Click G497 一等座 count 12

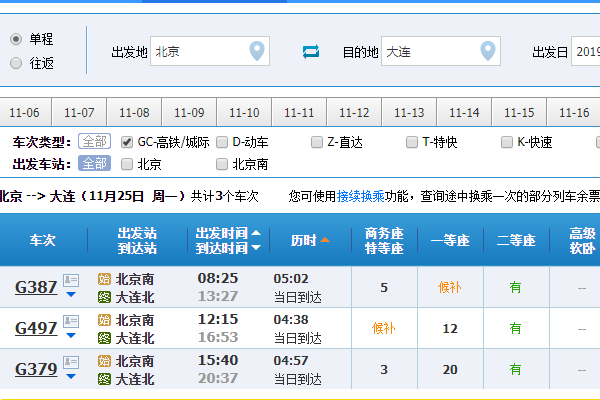tap(450, 328)
